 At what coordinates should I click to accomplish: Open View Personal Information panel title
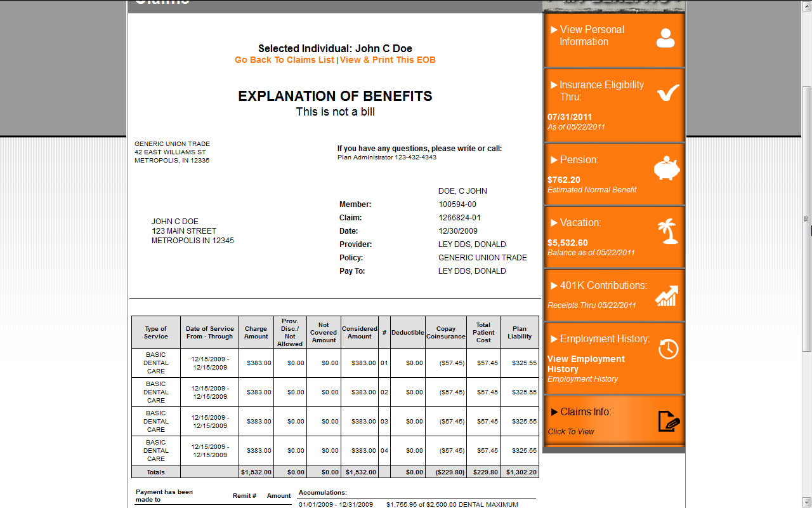[x=591, y=36]
